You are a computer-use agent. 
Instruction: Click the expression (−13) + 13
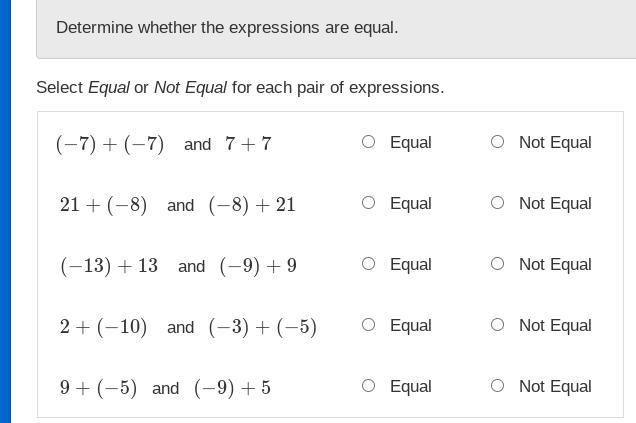(x=109, y=266)
